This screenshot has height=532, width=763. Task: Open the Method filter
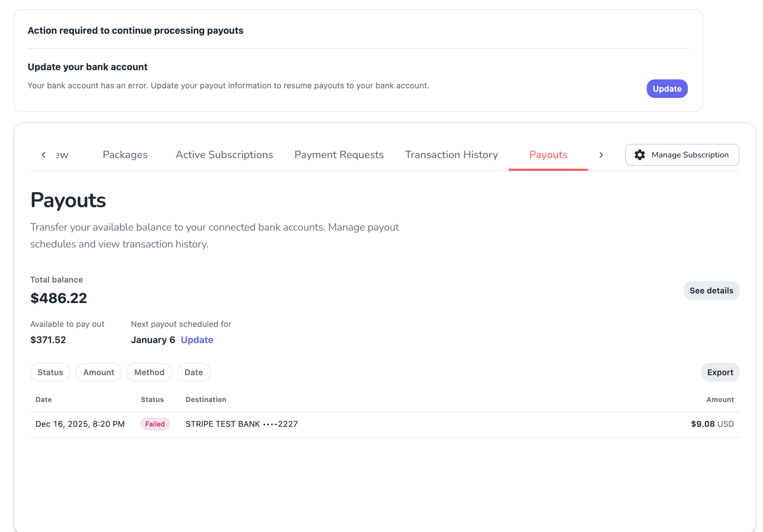pyautogui.click(x=149, y=372)
